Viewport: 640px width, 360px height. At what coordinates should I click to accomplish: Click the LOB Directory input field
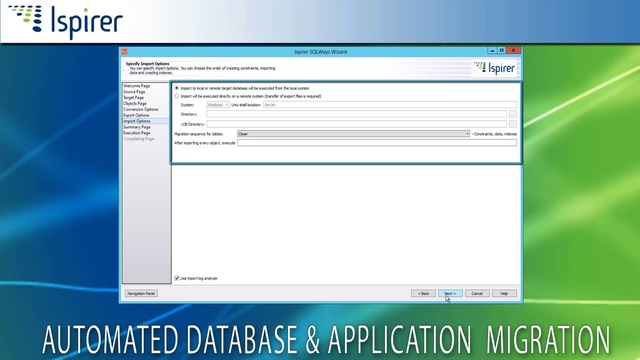[356, 124]
